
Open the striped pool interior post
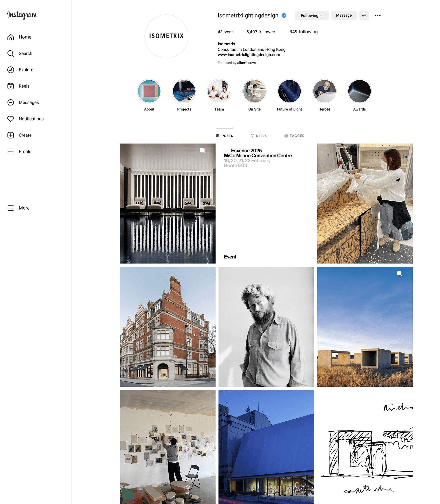coord(168,203)
